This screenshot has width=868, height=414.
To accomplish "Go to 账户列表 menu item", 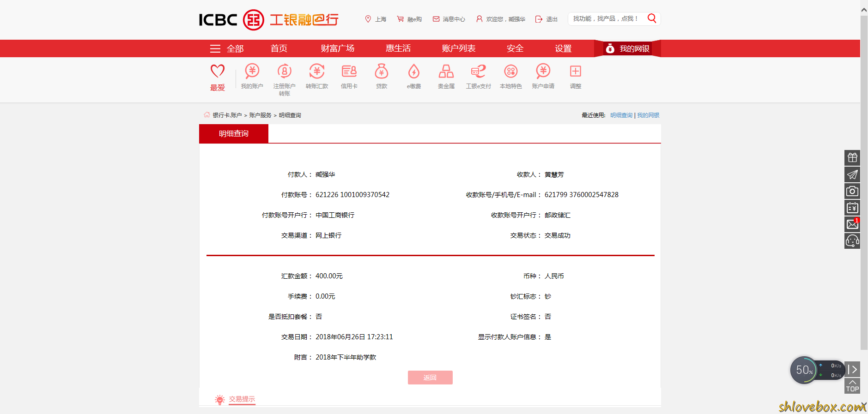I will click(x=458, y=48).
